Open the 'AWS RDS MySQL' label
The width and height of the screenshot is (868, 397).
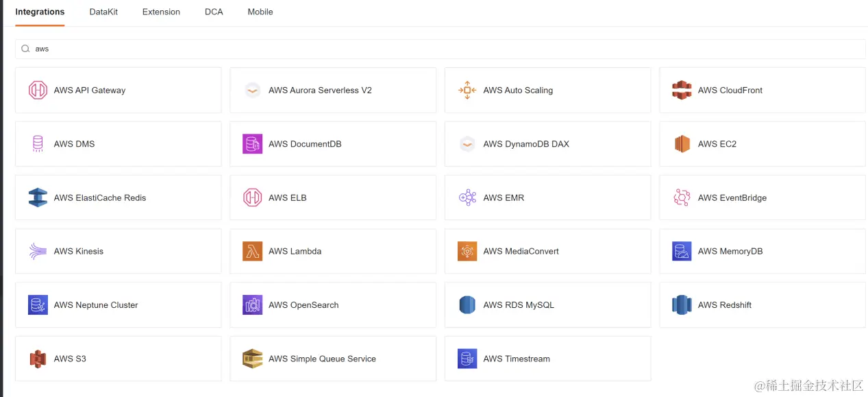tap(519, 305)
